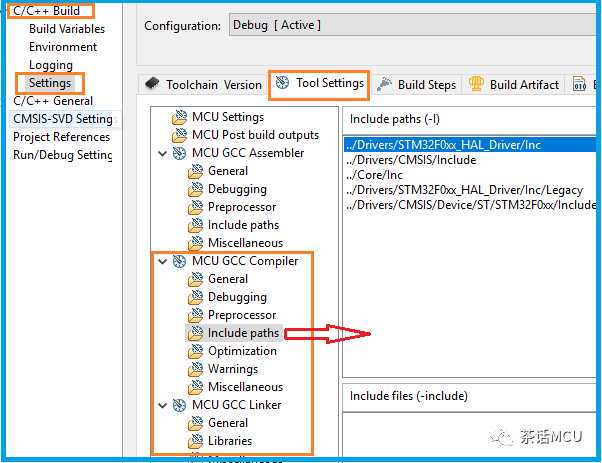602x463 pixels.
Task: Select the Compiler Warnings label
Action: pos(233,369)
